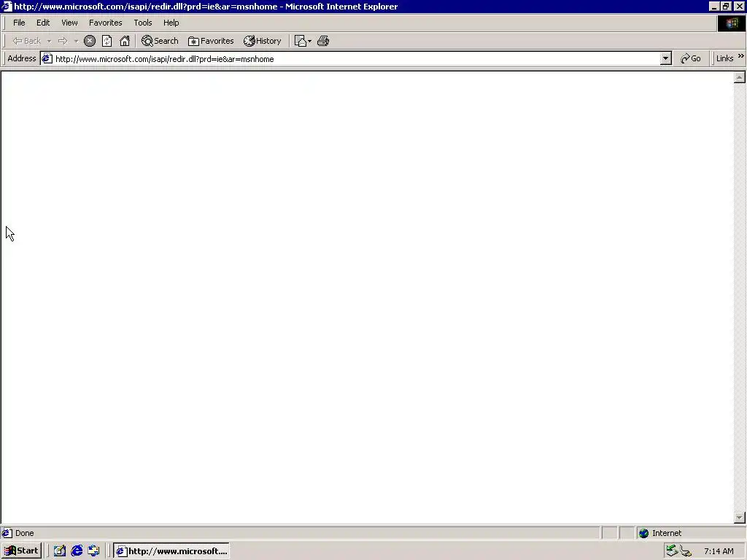Click the Go button
The image size is (747, 560).
click(690, 58)
